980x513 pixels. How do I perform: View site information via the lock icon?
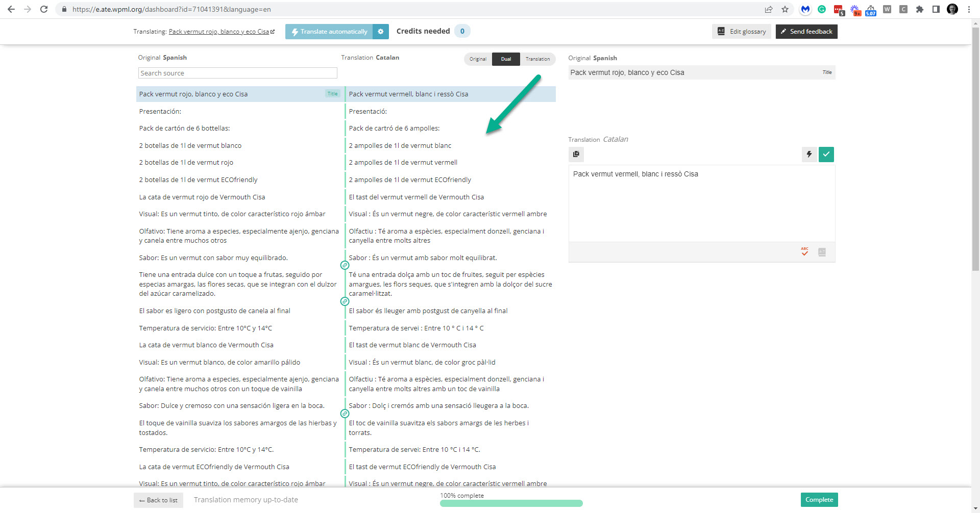pyautogui.click(x=64, y=9)
